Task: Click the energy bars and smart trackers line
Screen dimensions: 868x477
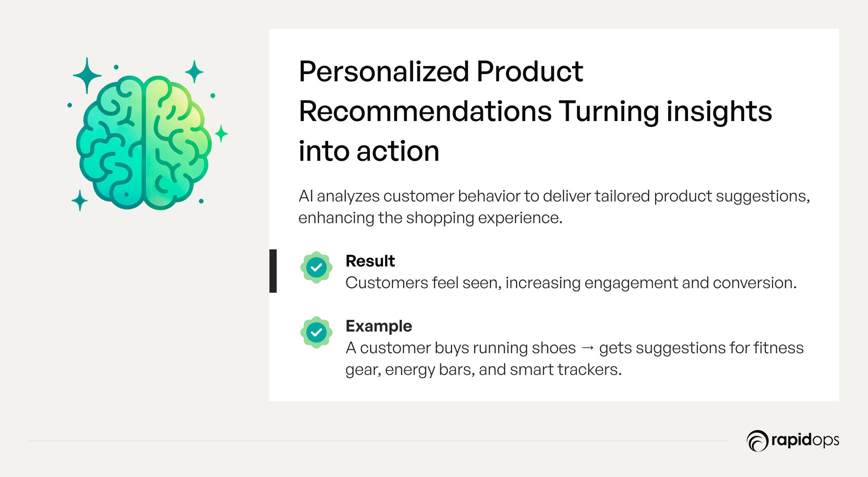Action: point(483,369)
